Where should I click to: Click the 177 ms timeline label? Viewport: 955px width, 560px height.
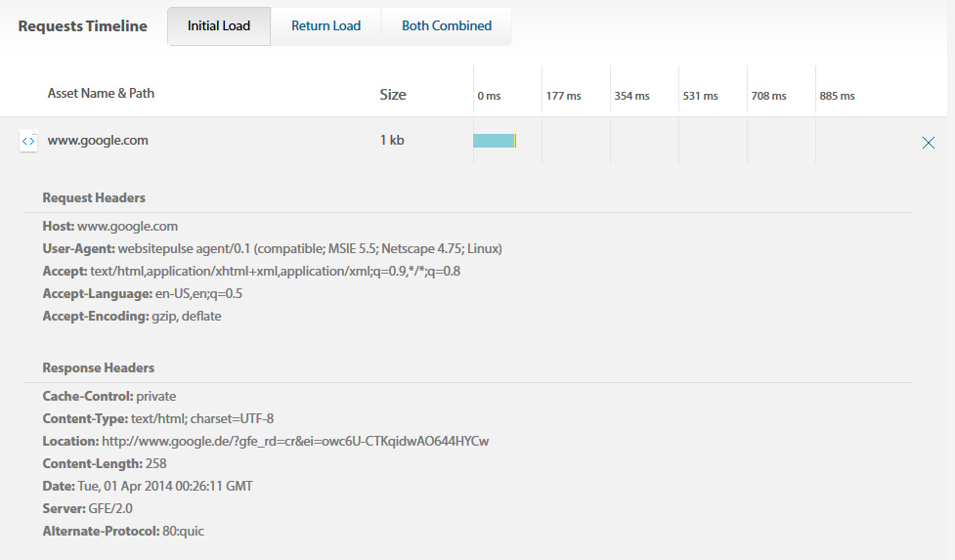point(563,96)
